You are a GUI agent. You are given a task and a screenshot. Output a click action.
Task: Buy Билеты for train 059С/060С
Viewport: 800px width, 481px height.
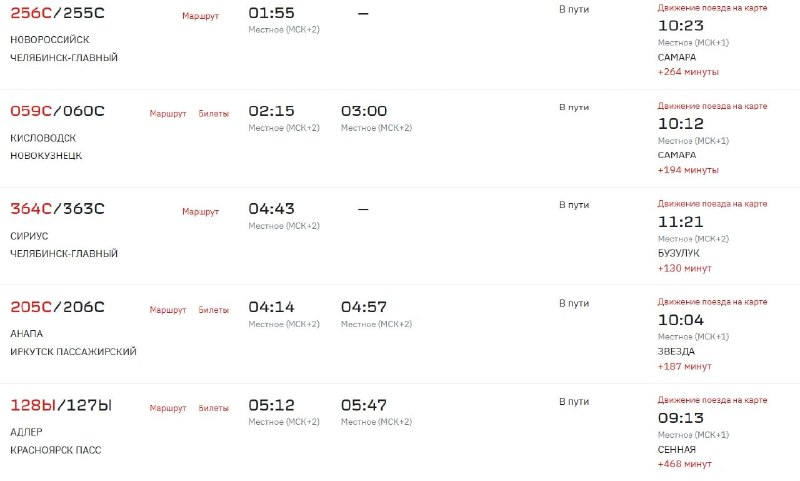tap(213, 114)
